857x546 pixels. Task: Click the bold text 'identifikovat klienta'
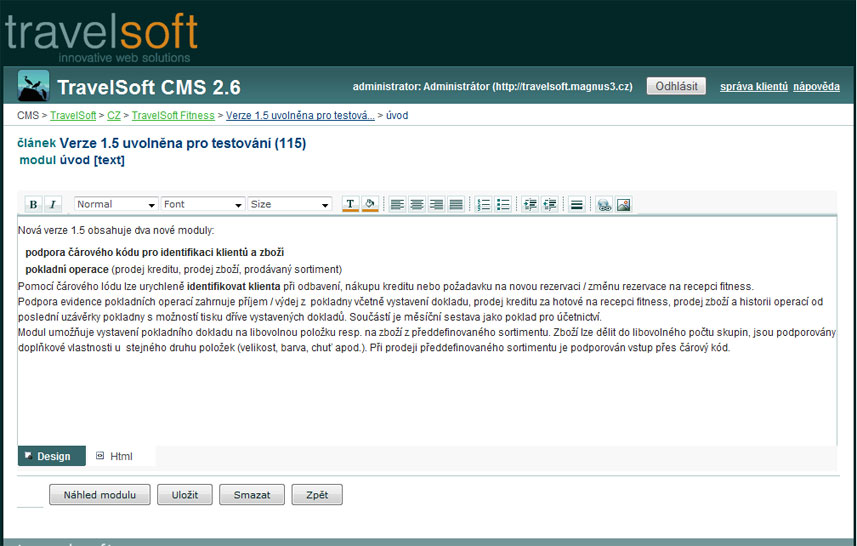point(233,286)
